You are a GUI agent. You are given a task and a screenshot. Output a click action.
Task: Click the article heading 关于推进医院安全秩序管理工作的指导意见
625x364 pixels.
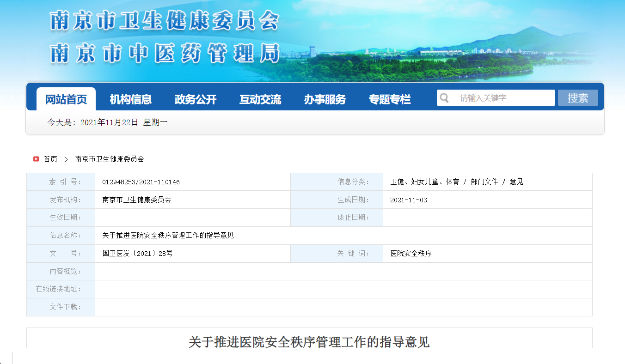point(309,342)
